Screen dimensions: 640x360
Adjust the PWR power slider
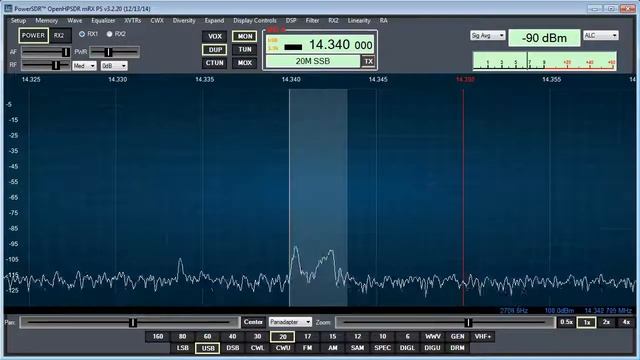point(115,52)
